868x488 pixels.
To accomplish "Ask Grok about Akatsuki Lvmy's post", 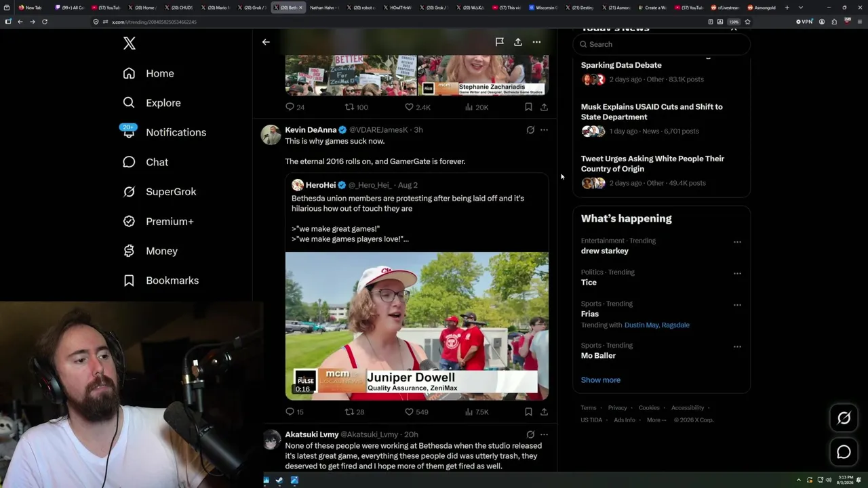I will coord(530,434).
